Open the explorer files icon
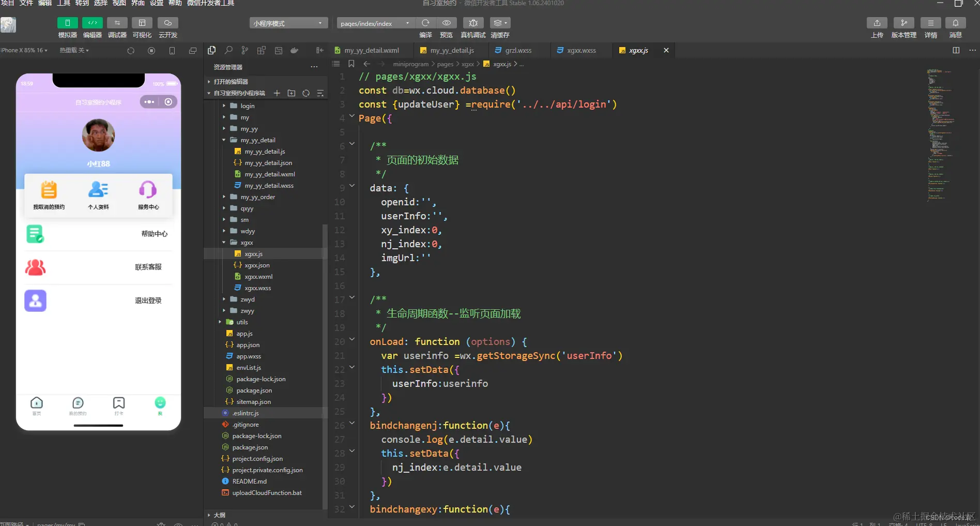The image size is (980, 526). 211,50
